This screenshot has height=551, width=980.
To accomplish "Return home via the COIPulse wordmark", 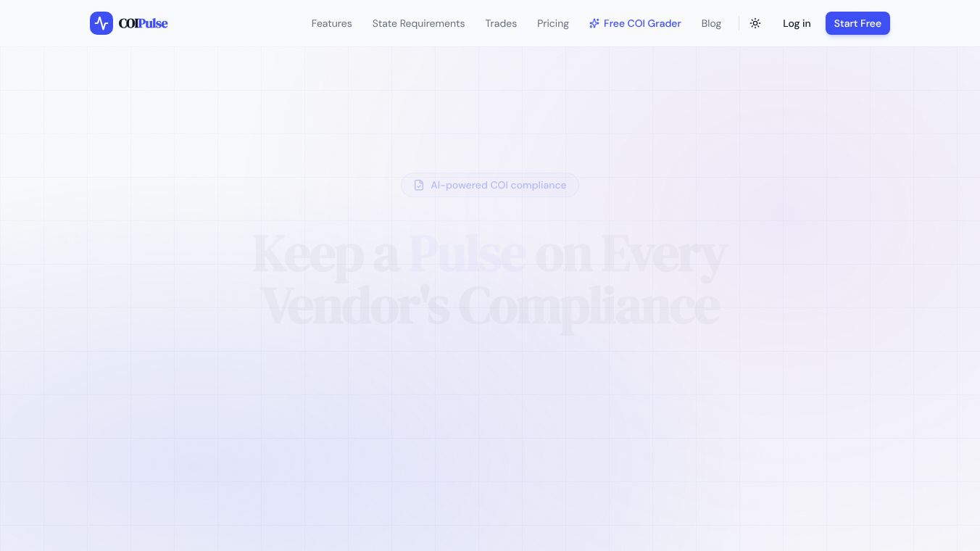I will click(x=143, y=23).
